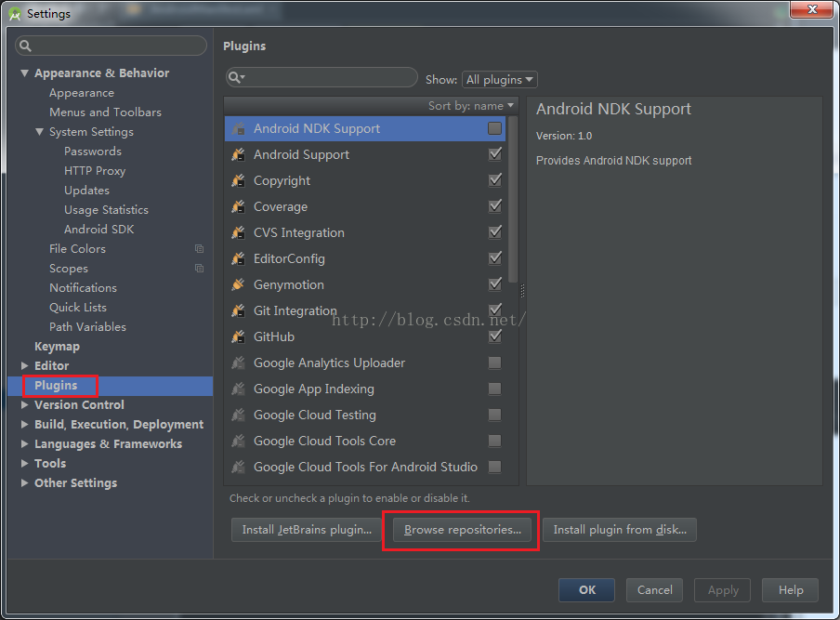840x620 pixels.
Task: Click the Android Studio logo in title bar
Action: [15, 14]
